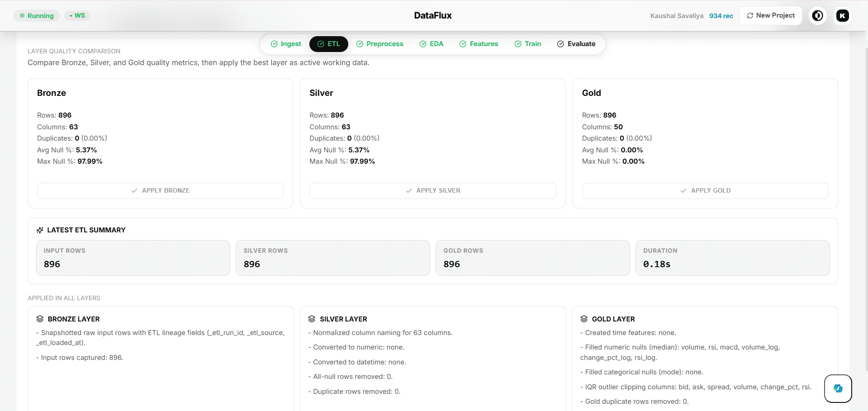Click the Running status indicator

[x=37, y=15]
